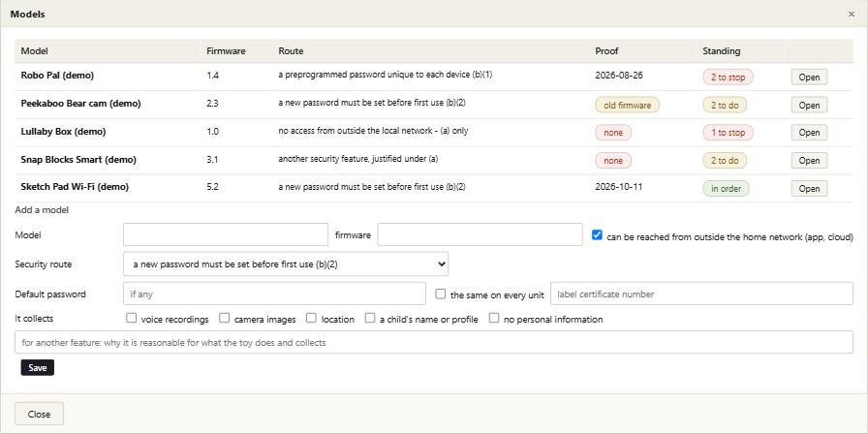Click firmware version 1.4
Screen dimensions: 868x434
212,76
